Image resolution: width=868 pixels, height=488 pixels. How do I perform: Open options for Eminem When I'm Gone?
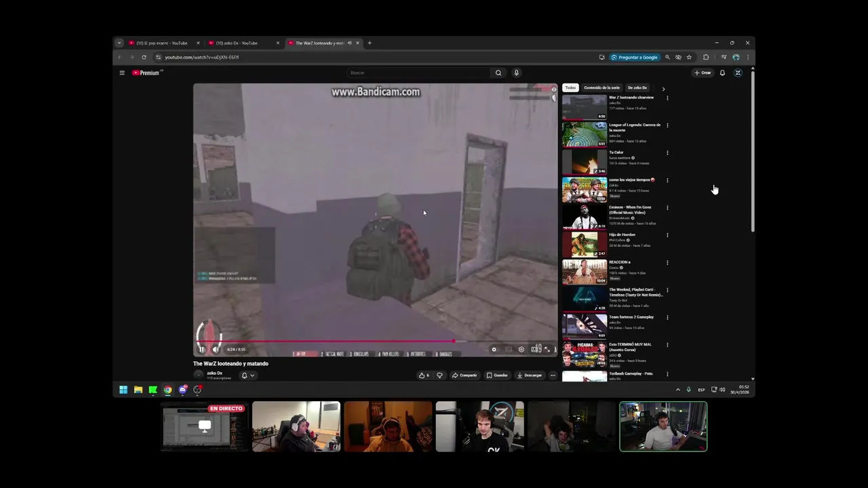coord(667,207)
